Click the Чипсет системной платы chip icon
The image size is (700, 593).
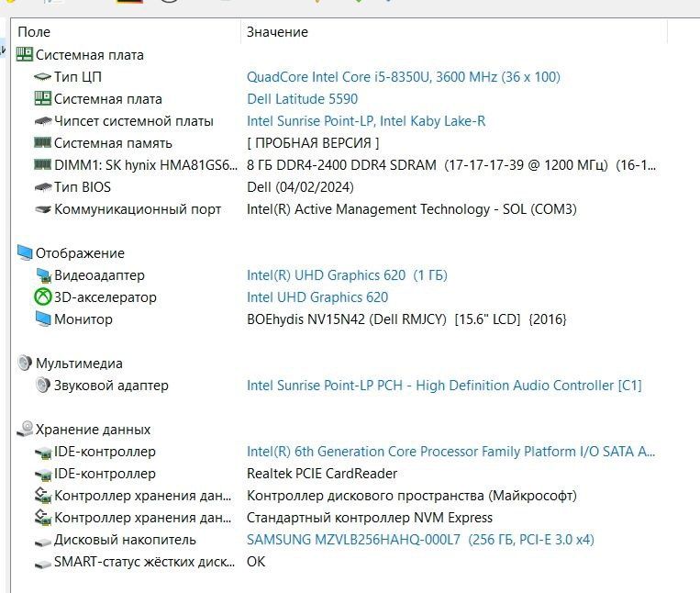43,120
